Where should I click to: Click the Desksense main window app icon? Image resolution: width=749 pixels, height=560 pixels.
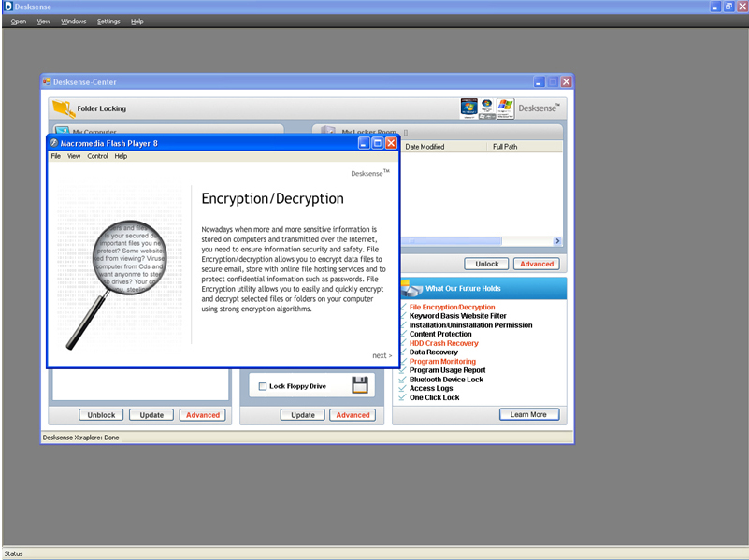[x=7, y=7]
